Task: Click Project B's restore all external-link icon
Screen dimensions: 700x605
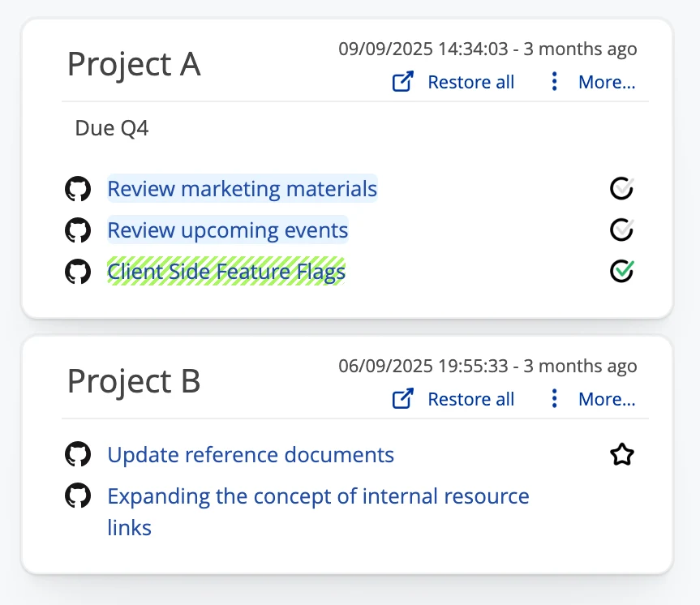Action: (x=403, y=399)
